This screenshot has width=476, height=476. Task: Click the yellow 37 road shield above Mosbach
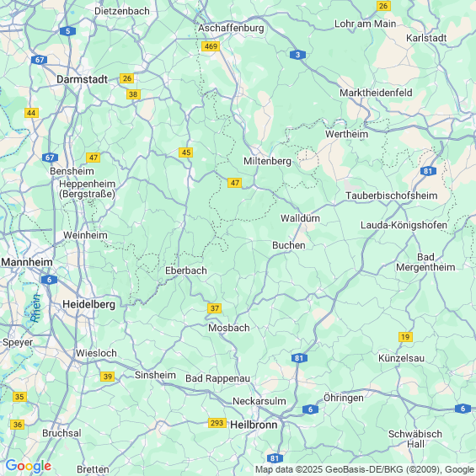215,308
